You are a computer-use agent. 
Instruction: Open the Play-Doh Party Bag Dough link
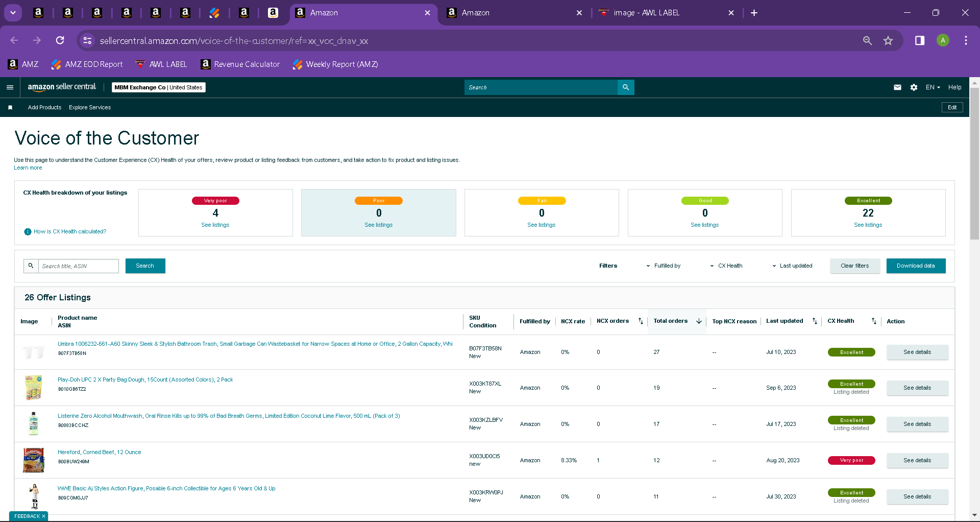pyautogui.click(x=145, y=380)
